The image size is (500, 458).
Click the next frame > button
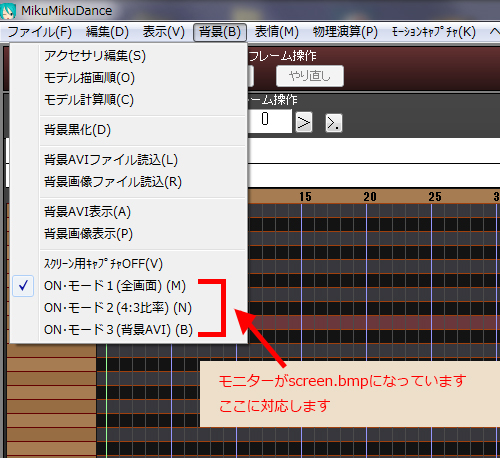[304, 123]
